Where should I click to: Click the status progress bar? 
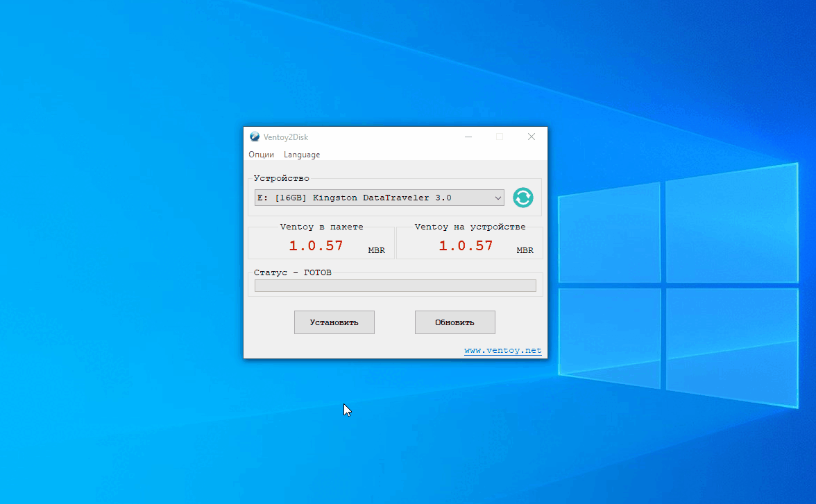click(395, 286)
